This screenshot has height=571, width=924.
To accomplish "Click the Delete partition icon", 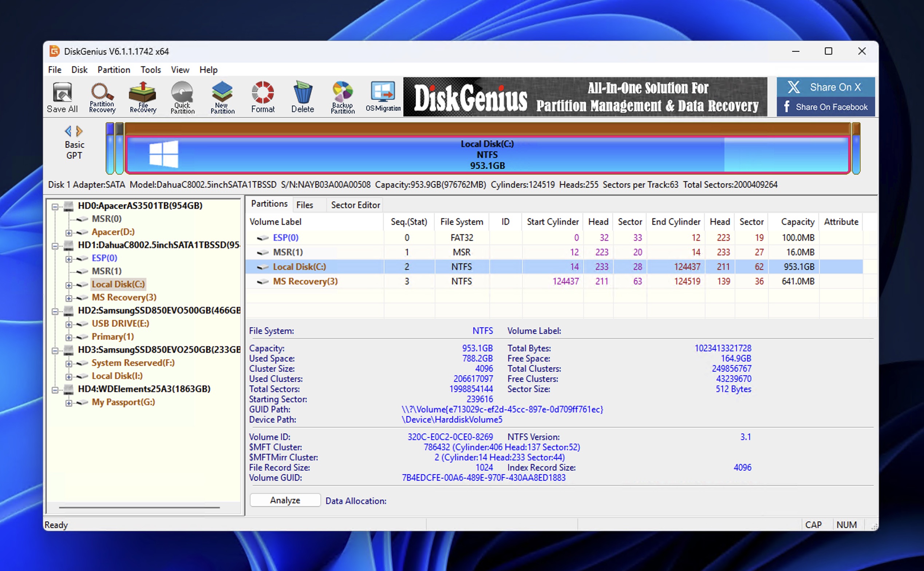I will click(302, 97).
